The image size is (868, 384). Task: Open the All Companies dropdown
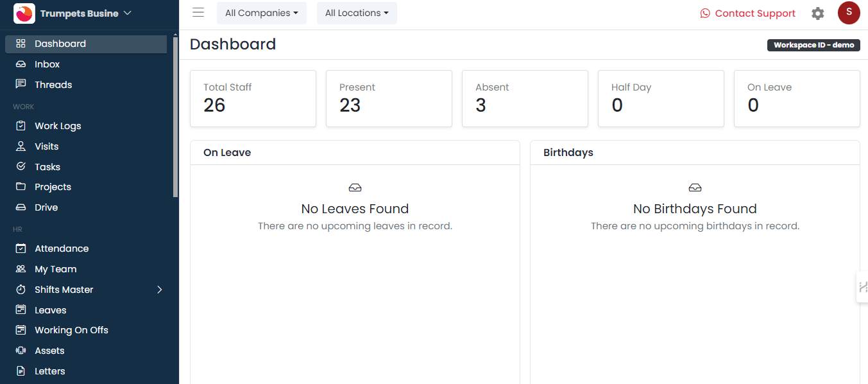261,13
